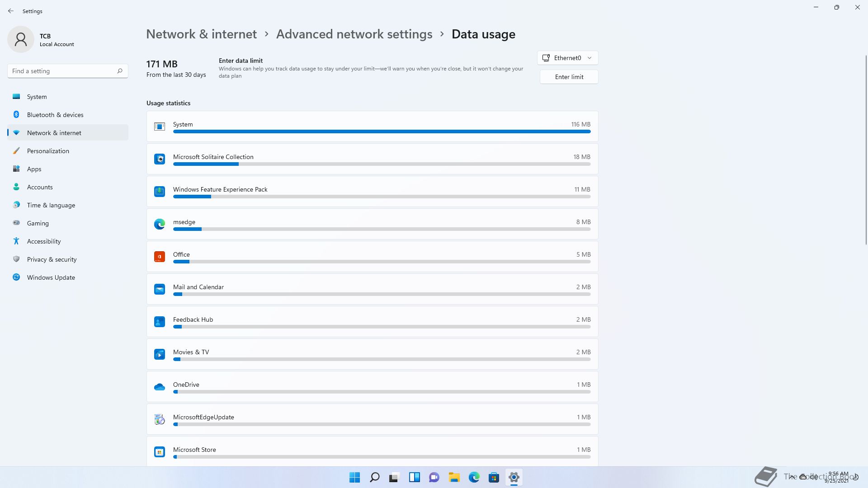Click the Mail and Calendar label

tap(198, 287)
